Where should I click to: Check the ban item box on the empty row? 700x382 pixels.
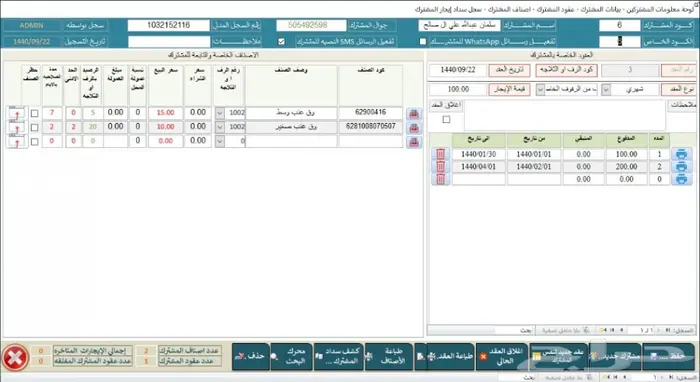(x=34, y=142)
